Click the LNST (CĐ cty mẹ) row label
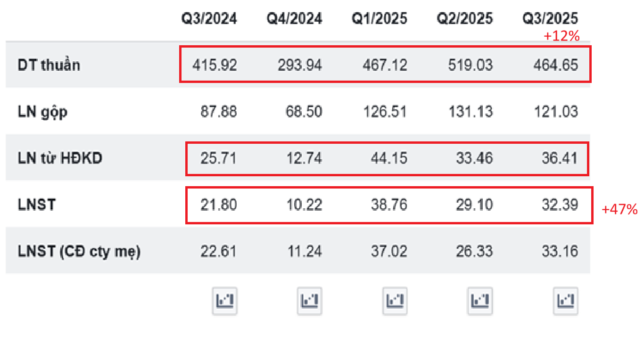The height and width of the screenshot is (337, 644). (x=79, y=252)
